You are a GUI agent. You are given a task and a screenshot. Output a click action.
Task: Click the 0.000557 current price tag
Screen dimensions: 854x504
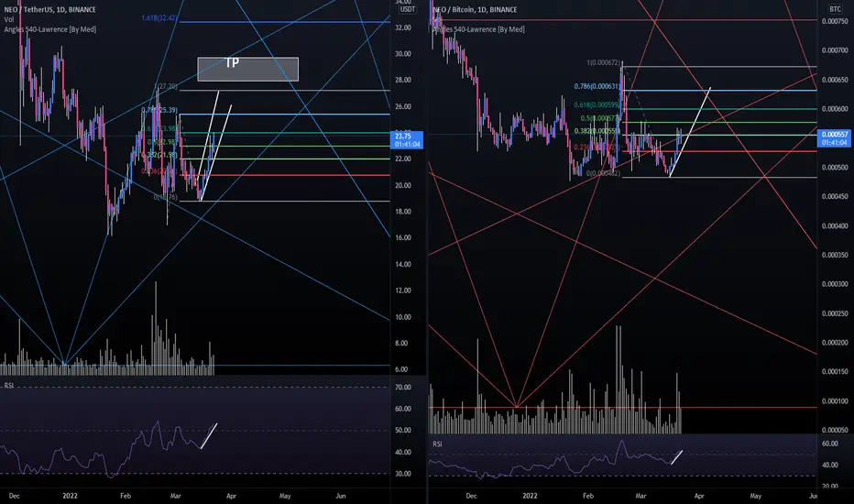point(835,137)
